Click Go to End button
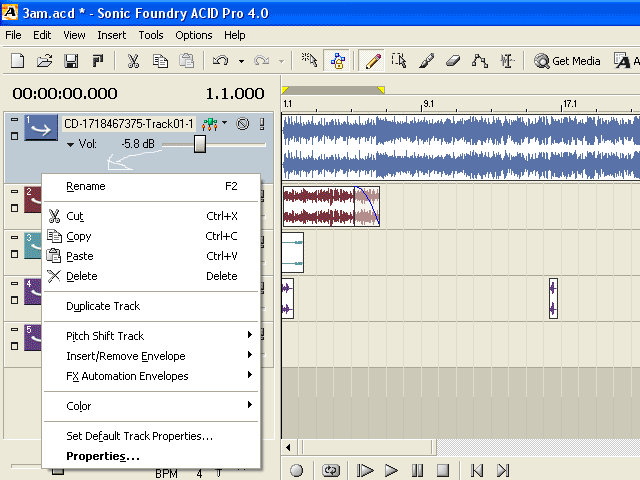Image resolution: width=640 pixels, height=480 pixels. coord(503,470)
